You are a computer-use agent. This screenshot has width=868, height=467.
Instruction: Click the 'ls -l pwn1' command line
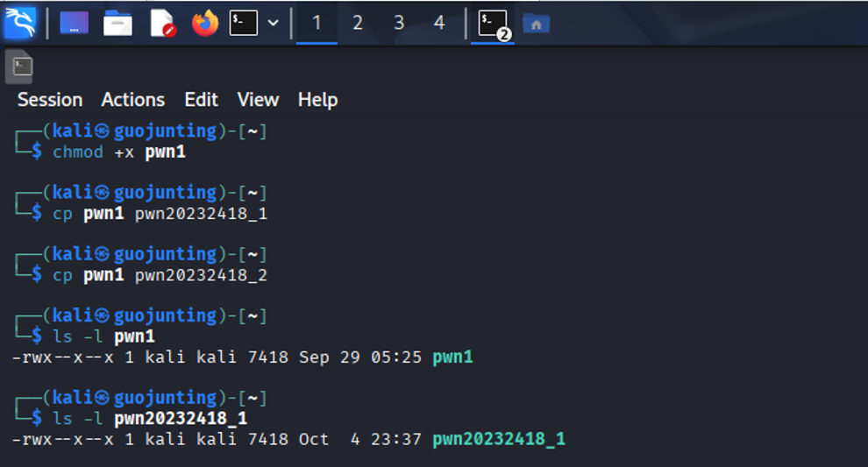coord(103,336)
